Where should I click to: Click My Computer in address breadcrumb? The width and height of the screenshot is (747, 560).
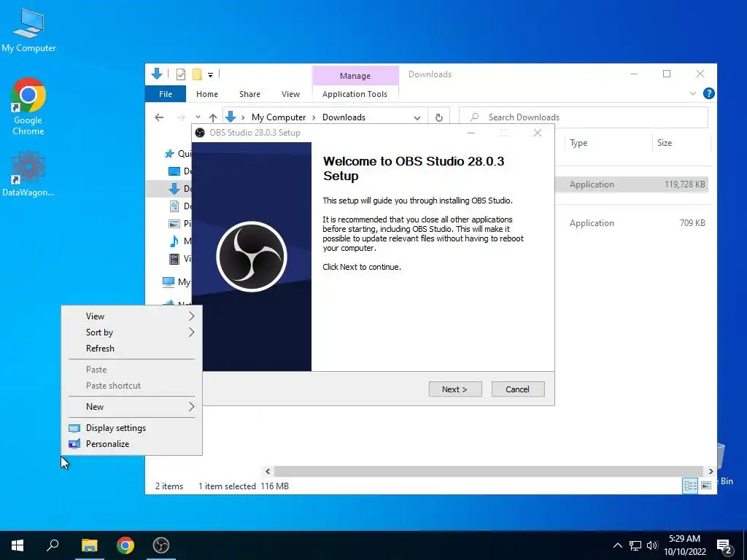click(x=279, y=117)
